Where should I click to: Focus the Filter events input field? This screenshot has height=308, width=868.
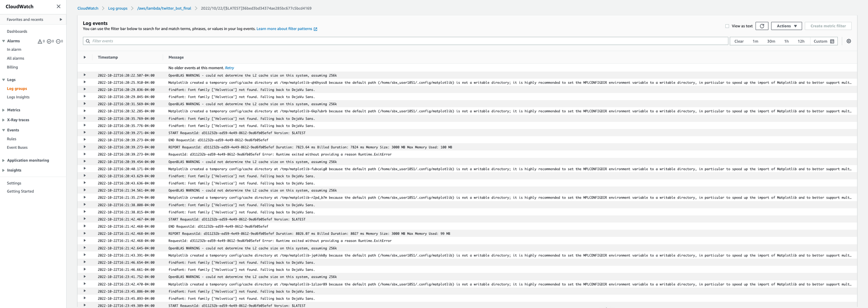point(405,41)
